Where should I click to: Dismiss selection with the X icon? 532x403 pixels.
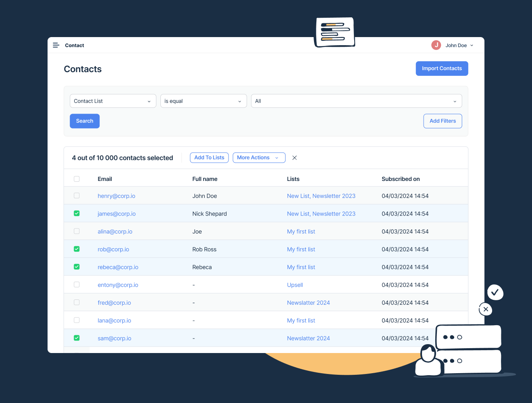click(295, 158)
